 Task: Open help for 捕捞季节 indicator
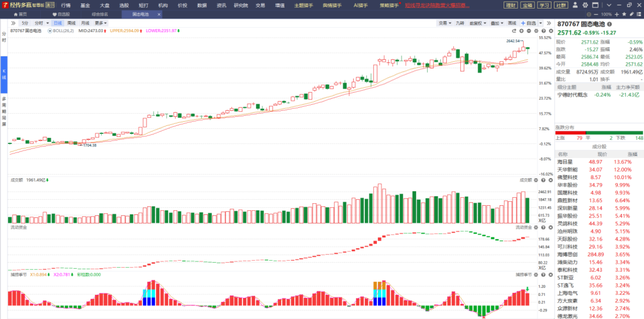click(543, 275)
